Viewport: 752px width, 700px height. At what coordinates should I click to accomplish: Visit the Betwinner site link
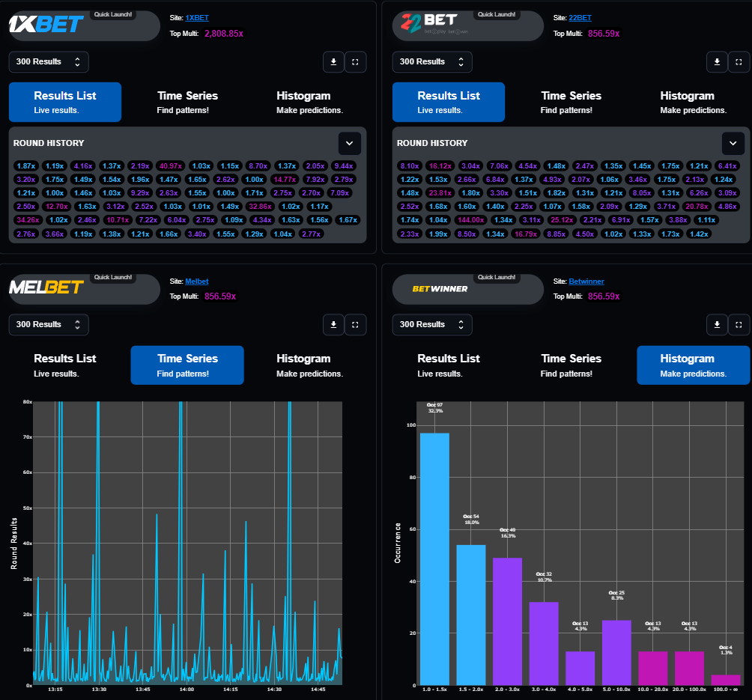tap(586, 281)
